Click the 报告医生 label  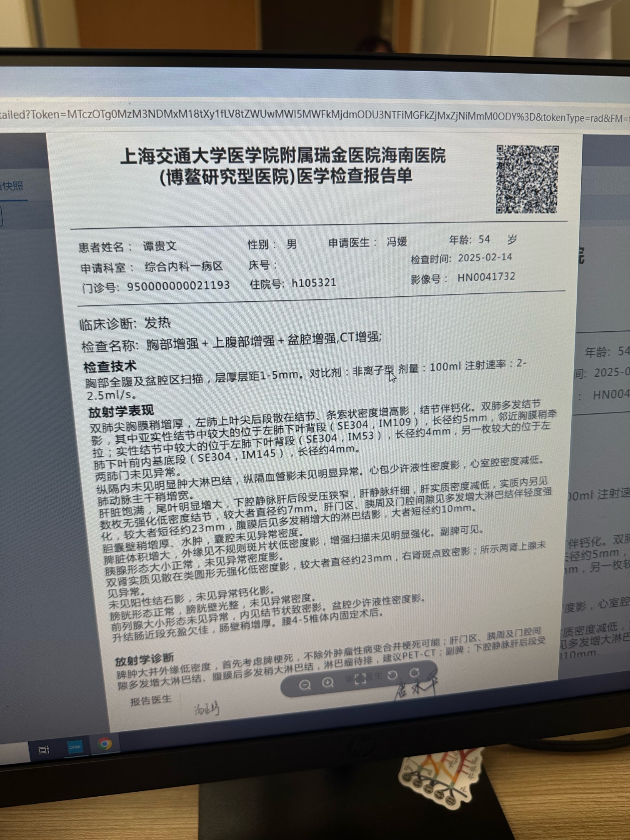point(151,700)
